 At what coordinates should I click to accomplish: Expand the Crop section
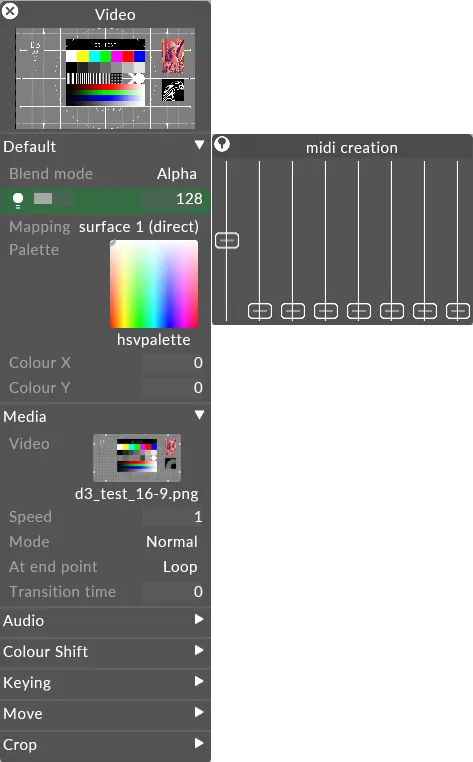tap(199, 744)
